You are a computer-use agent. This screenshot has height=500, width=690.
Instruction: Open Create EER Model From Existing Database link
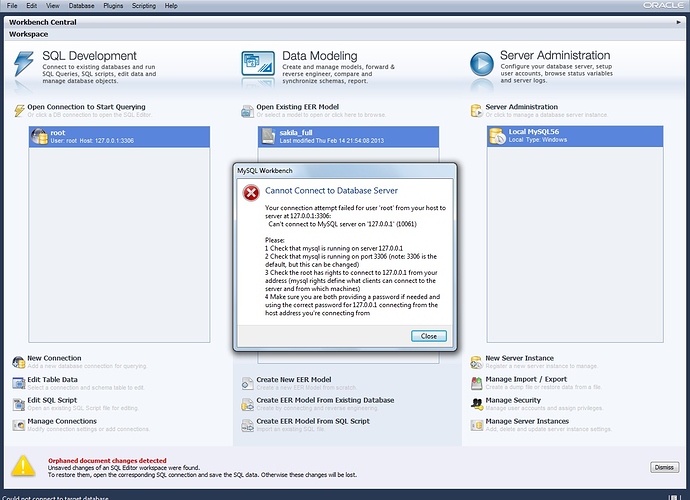pyautogui.click(x=325, y=400)
